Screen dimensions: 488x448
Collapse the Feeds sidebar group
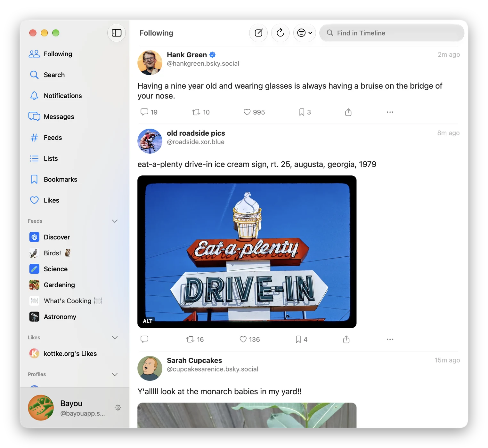point(115,221)
